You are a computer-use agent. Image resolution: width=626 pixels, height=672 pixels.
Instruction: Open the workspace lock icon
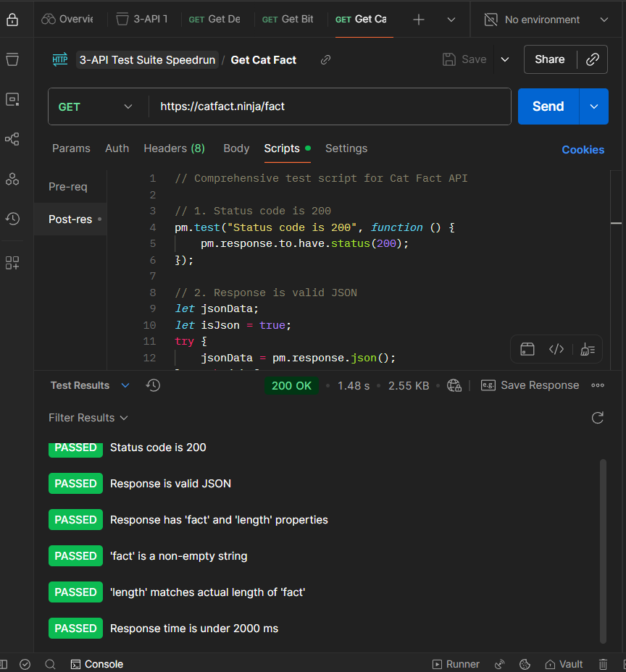(x=12, y=20)
